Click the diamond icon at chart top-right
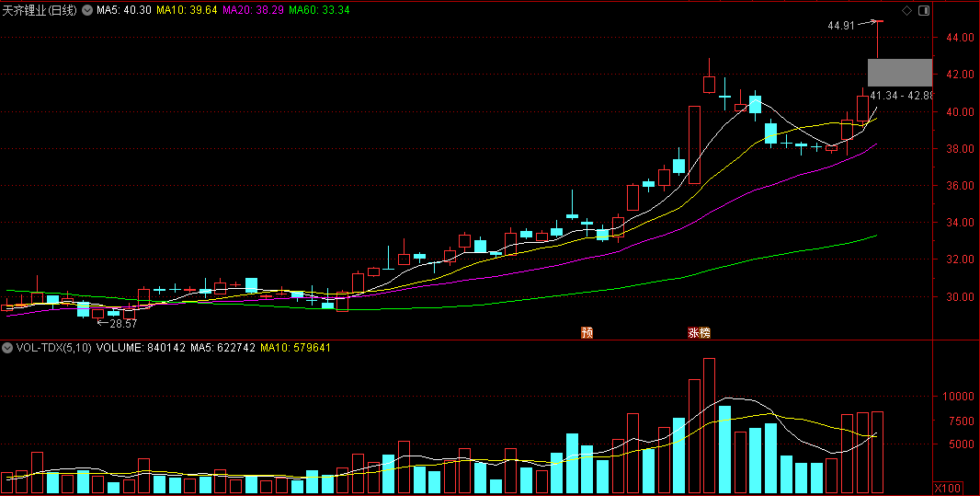Screen dimensions: 980x496 pos(906,11)
